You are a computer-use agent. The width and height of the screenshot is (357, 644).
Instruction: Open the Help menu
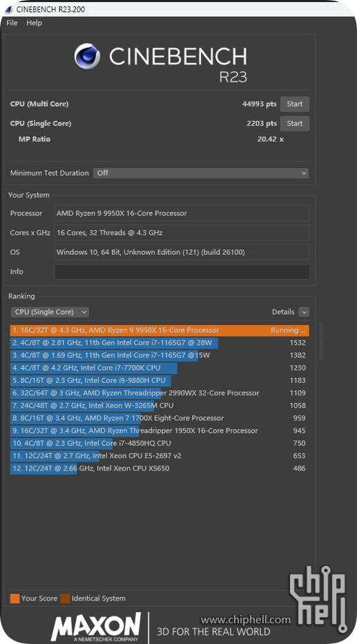34,23
